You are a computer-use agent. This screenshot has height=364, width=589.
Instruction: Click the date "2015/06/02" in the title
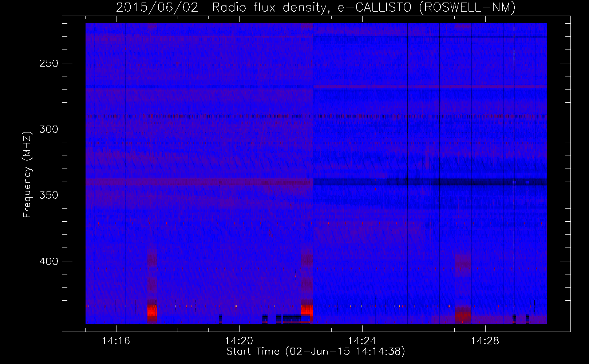click(x=157, y=7)
